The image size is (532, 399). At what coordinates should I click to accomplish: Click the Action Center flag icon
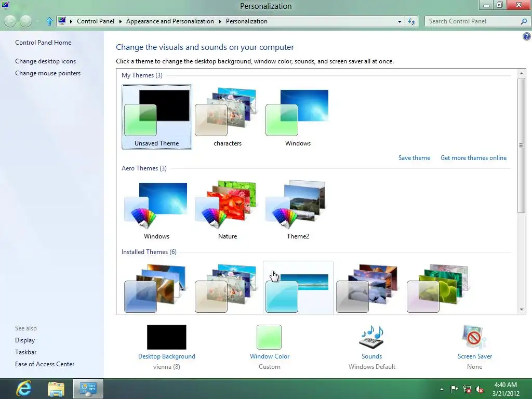click(x=454, y=389)
